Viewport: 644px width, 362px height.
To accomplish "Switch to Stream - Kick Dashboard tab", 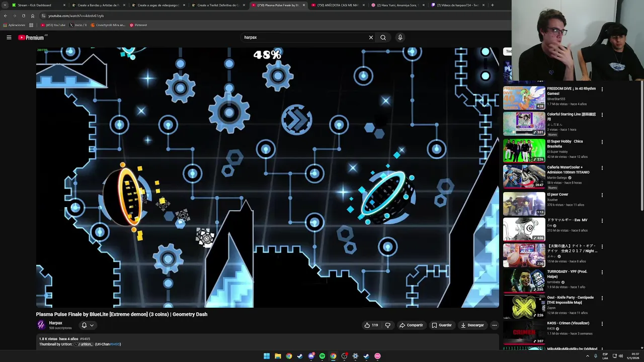I will click(38, 5).
